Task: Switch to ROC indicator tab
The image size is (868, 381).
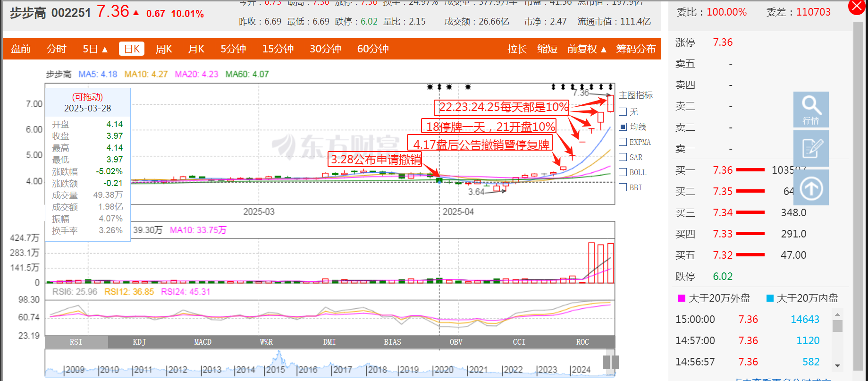Action: pos(583,342)
